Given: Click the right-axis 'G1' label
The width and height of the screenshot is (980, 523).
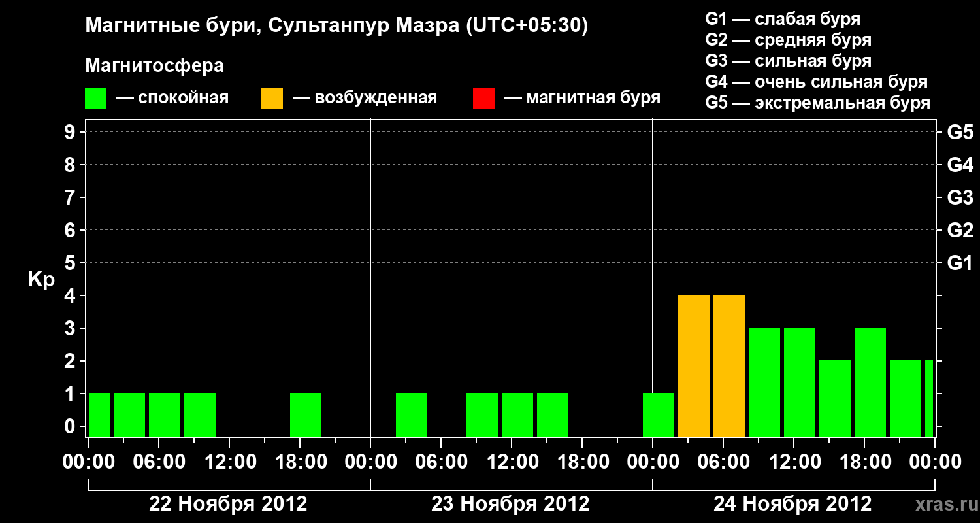Looking at the screenshot, I should (960, 263).
